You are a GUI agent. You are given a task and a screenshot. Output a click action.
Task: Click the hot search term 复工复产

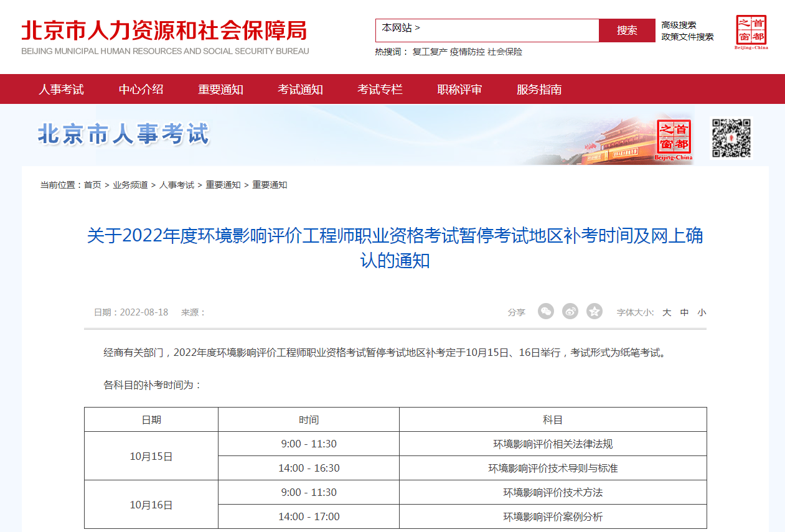(430, 52)
